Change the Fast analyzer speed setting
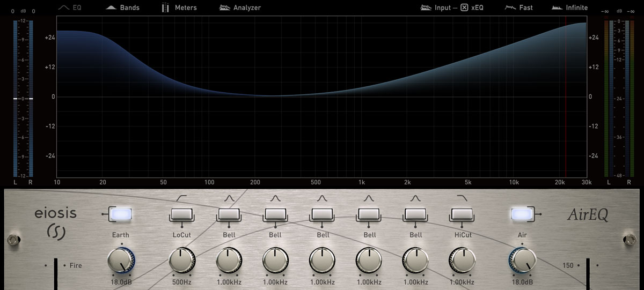The height and width of the screenshot is (290, 644). [518, 8]
